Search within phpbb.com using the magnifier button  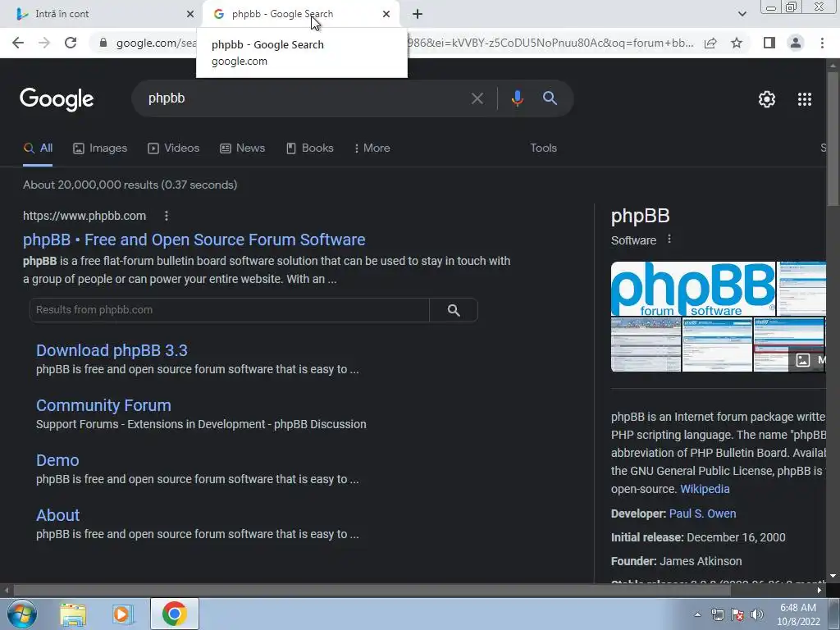click(x=454, y=310)
